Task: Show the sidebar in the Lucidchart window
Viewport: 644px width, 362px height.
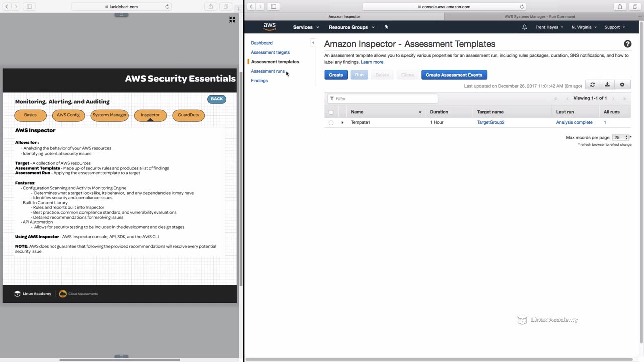Action: (x=29, y=7)
